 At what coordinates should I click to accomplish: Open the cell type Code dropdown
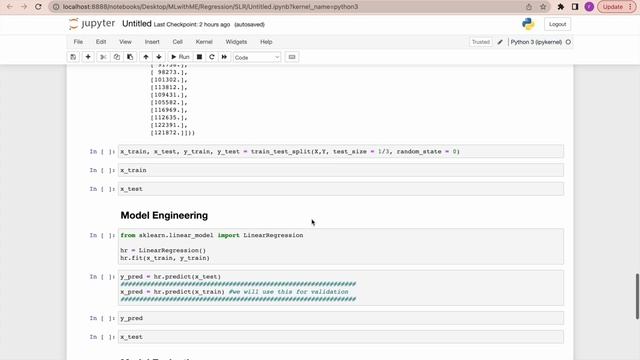click(257, 58)
